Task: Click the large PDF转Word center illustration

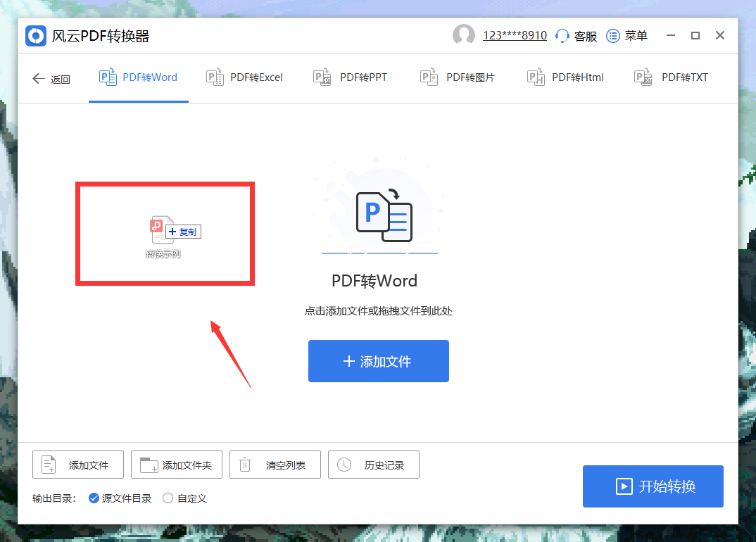Action: (384, 215)
